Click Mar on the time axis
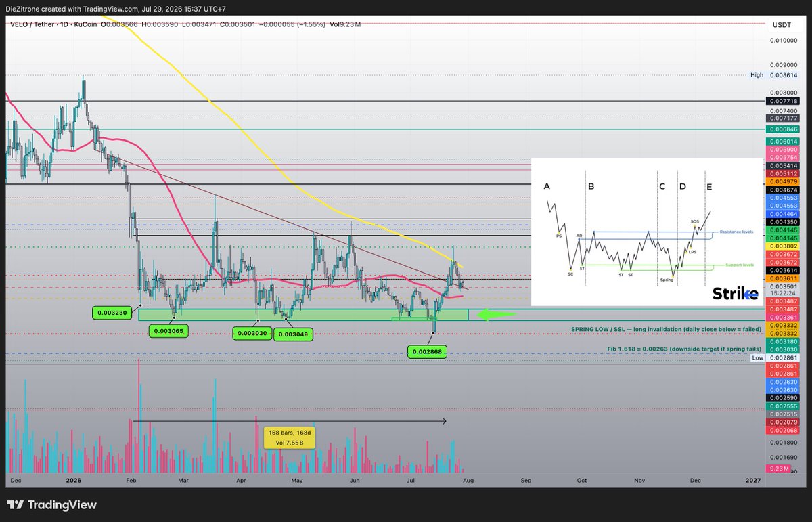812x522 pixels. coord(184,480)
